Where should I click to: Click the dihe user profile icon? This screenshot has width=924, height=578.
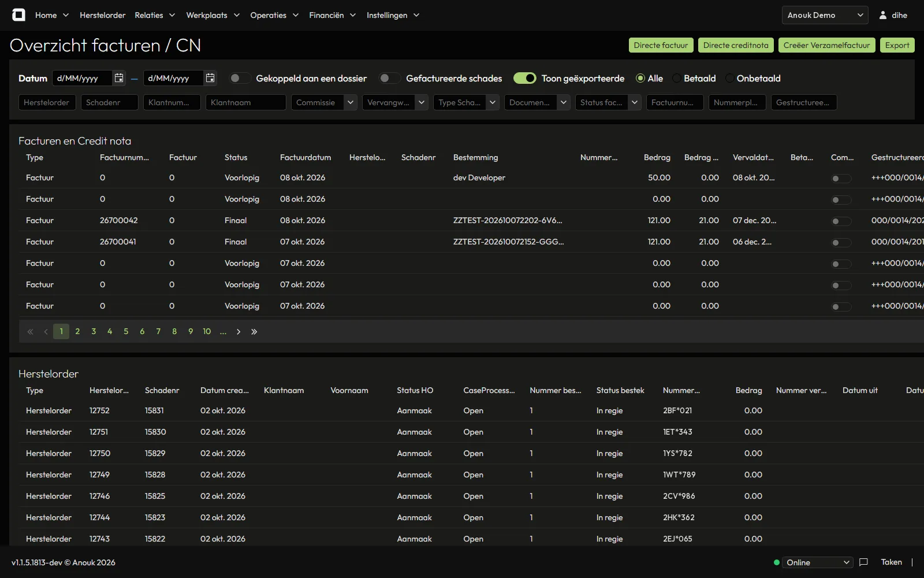[883, 15]
